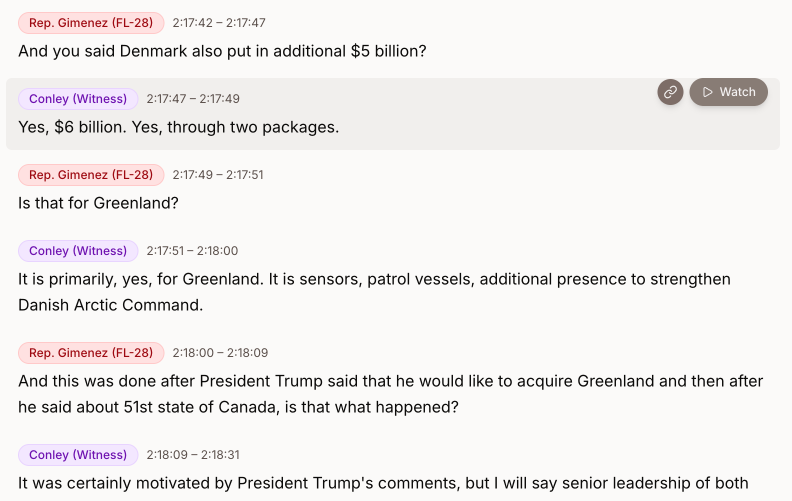Click timestamp 2:18:00 – 2:18:09
This screenshot has height=501, width=792.
pyautogui.click(x=220, y=353)
